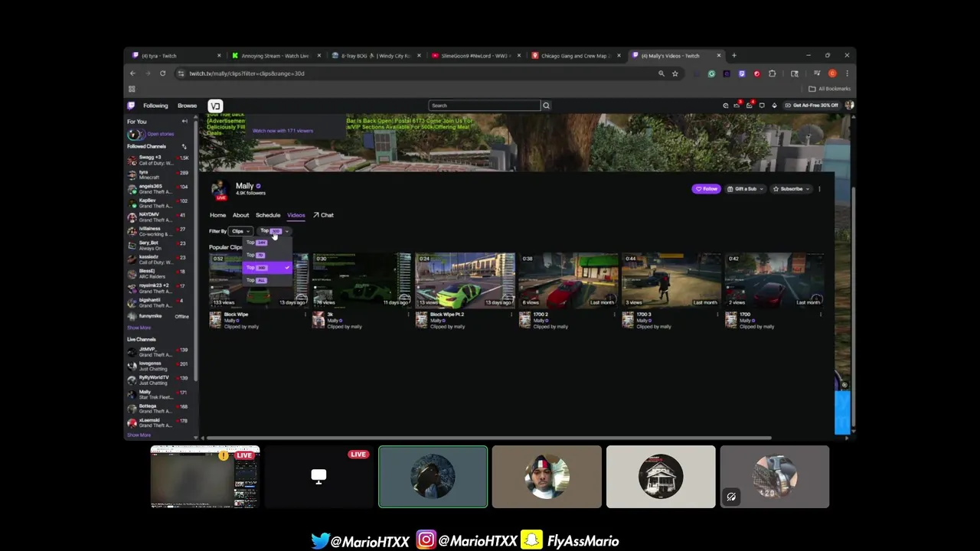The height and width of the screenshot is (551, 980).
Task: Click the zoom magnifier in the address bar
Action: pyautogui.click(x=661, y=73)
